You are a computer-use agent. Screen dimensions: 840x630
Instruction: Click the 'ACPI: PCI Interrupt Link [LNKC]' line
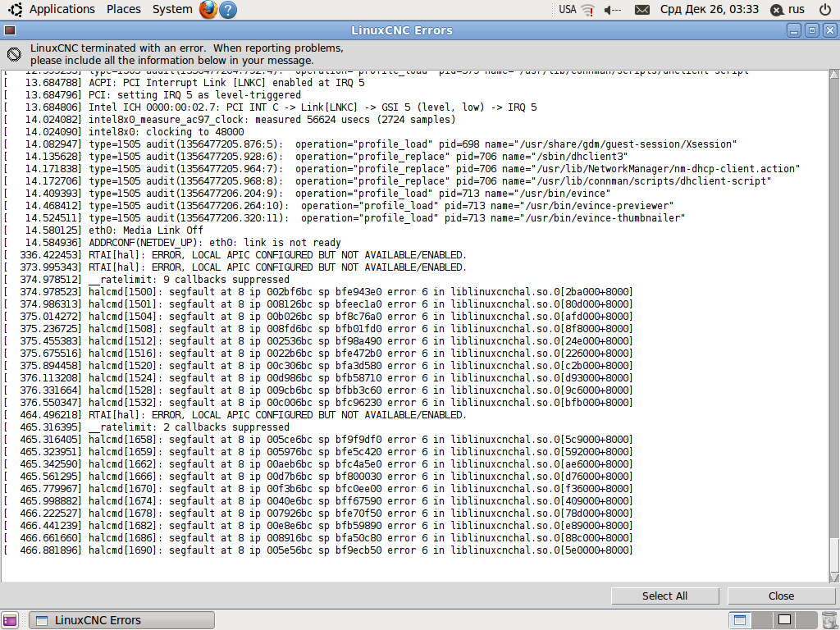185,83
